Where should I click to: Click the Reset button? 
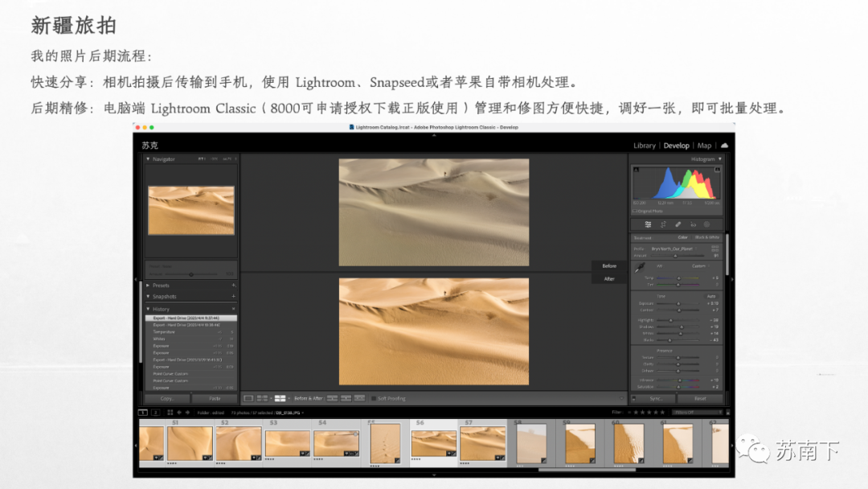coord(700,398)
